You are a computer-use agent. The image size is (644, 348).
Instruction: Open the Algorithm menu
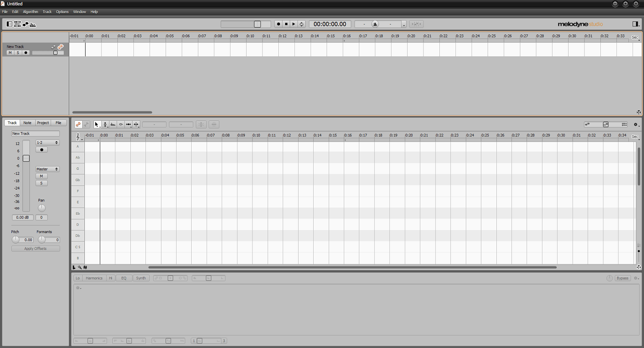point(30,12)
